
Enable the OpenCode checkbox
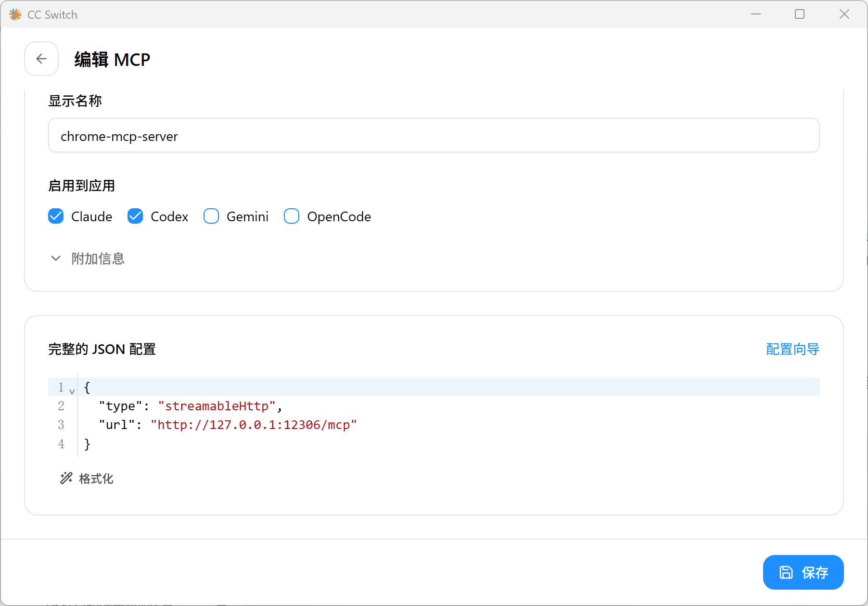[x=292, y=216]
